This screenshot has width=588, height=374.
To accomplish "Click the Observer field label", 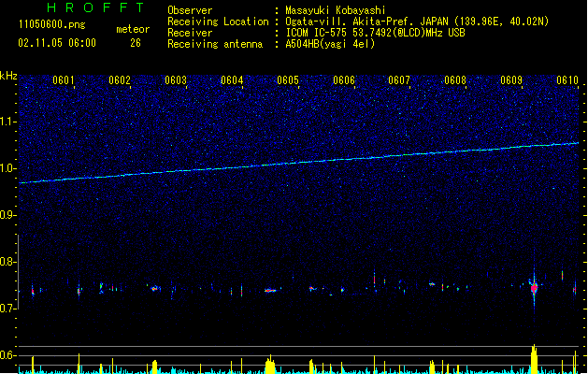I will click(x=190, y=10).
